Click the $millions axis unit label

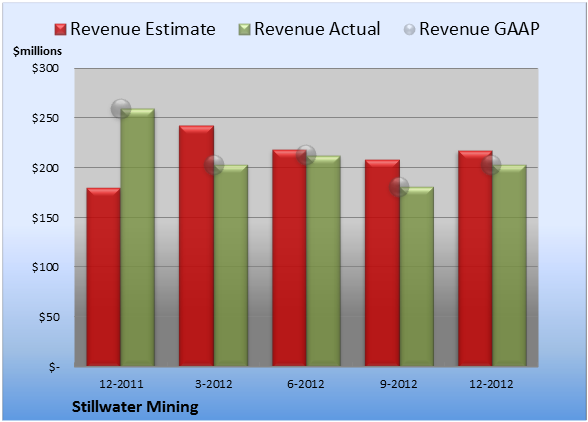(x=37, y=51)
